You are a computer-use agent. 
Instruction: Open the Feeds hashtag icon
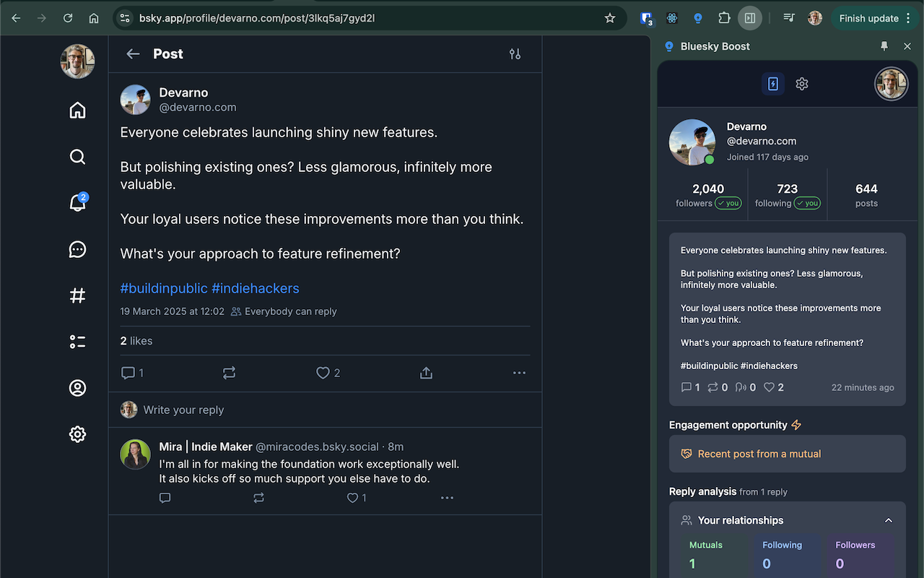(x=77, y=296)
